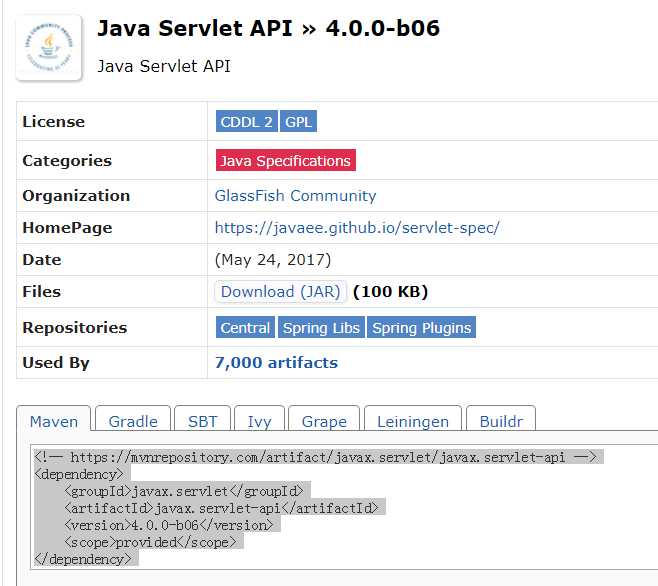
Task: Select the SBT tab
Action: 203,422
